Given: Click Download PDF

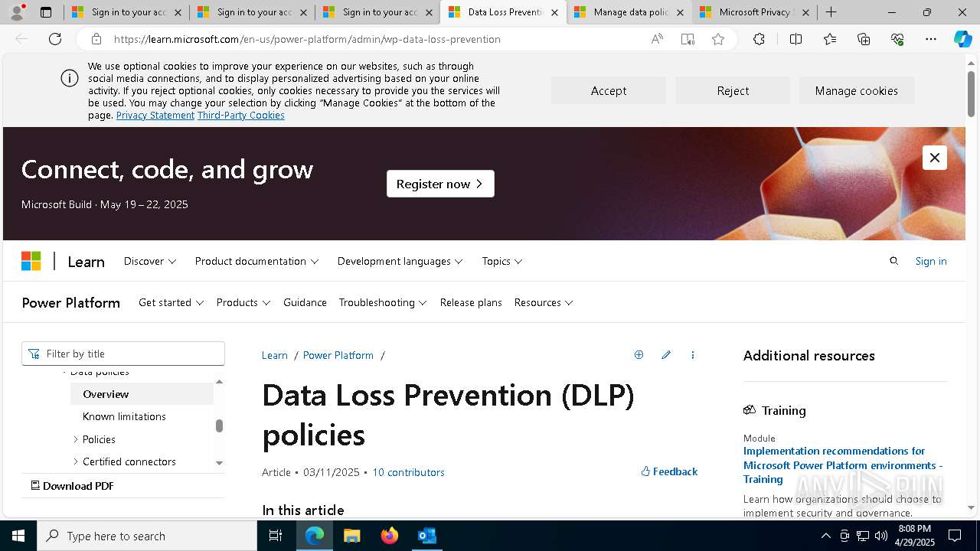Looking at the screenshot, I should [73, 486].
